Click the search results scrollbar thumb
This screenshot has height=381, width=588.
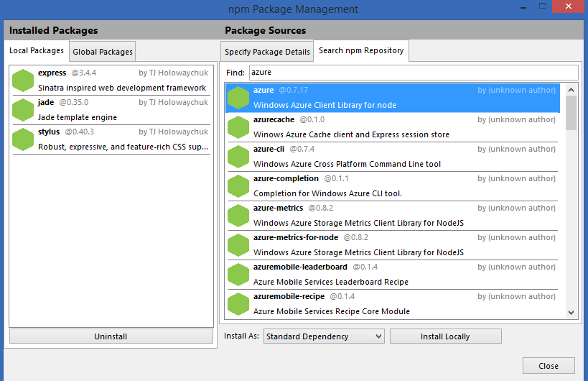pyautogui.click(x=571, y=113)
